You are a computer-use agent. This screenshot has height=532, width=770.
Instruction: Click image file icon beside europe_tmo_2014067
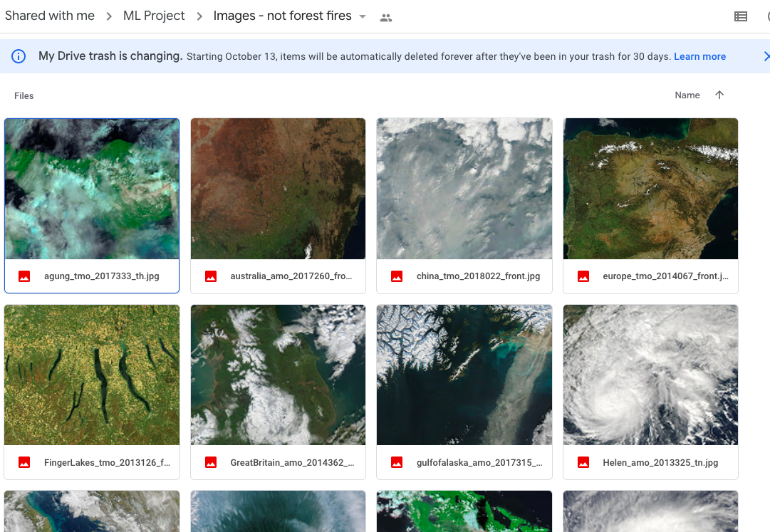[583, 276]
